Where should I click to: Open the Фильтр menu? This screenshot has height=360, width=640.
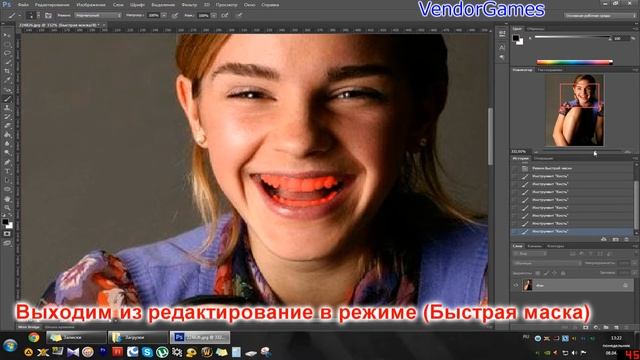[189, 5]
